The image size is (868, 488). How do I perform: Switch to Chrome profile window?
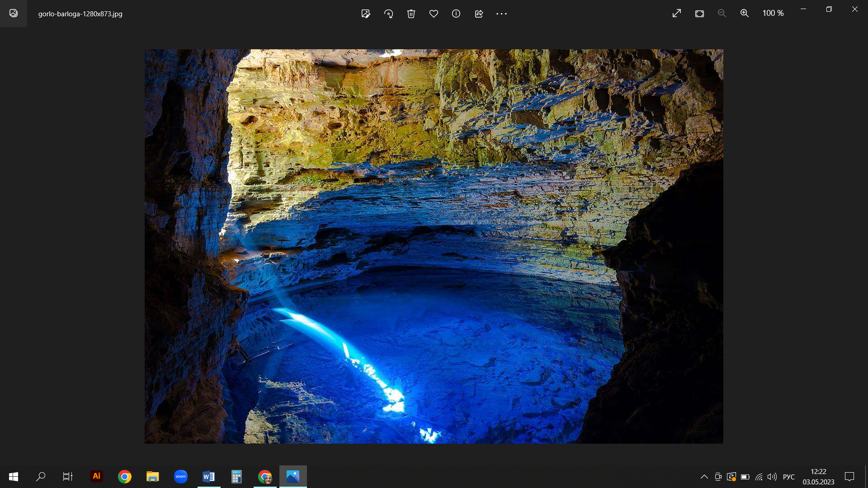265,477
